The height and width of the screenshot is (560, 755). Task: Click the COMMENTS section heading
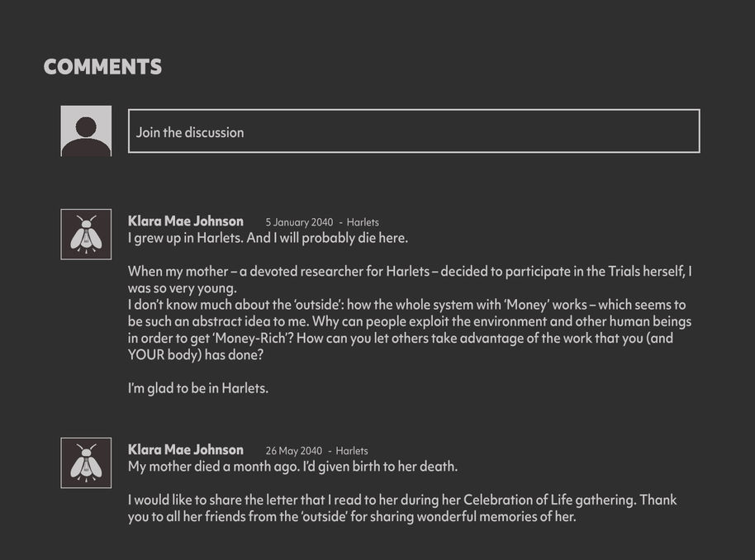point(102,66)
